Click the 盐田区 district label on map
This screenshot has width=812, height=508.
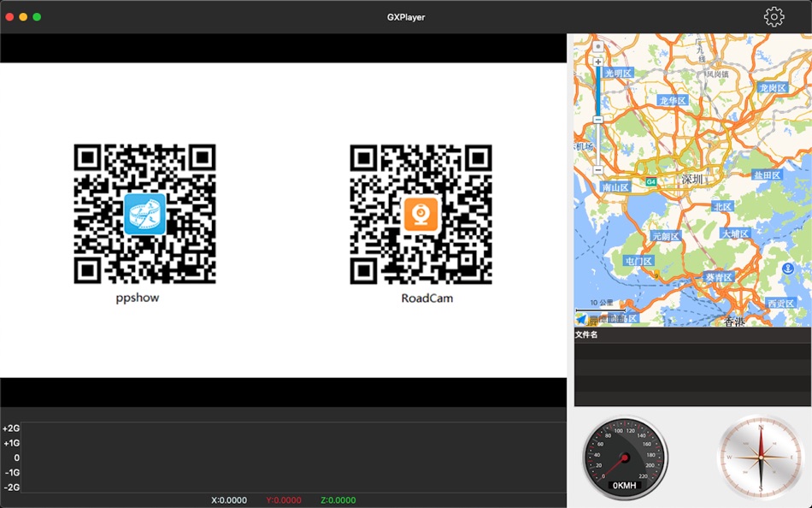point(767,175)
